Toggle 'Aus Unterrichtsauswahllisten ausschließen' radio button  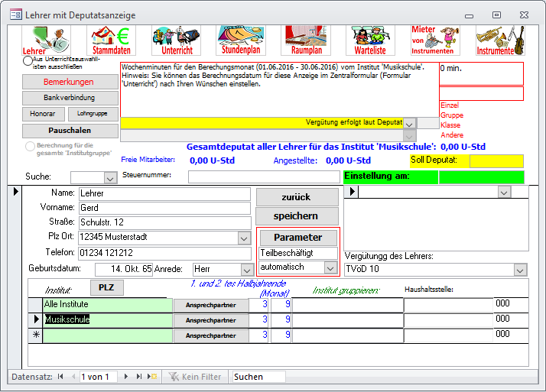(28, 60)
